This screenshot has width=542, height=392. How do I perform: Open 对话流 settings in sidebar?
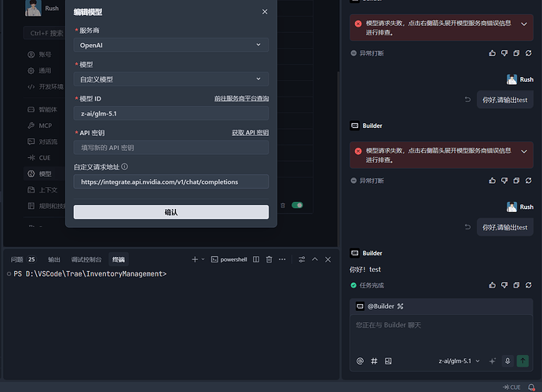[x=42, y=141]
